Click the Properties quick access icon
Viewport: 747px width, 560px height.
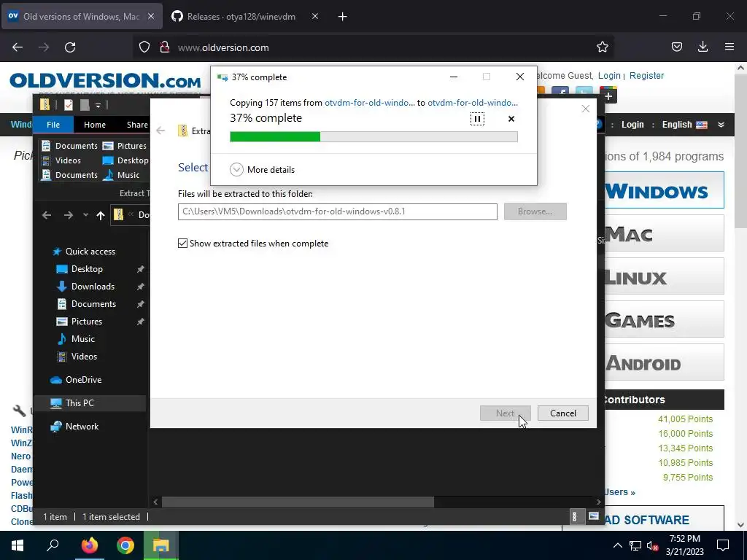68,105
